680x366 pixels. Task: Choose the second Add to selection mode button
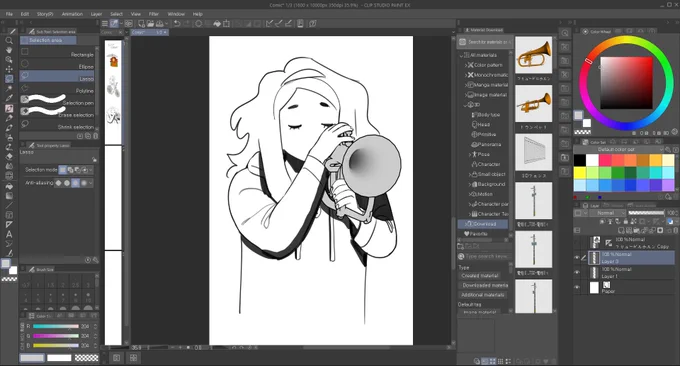(x=70, y=170)
